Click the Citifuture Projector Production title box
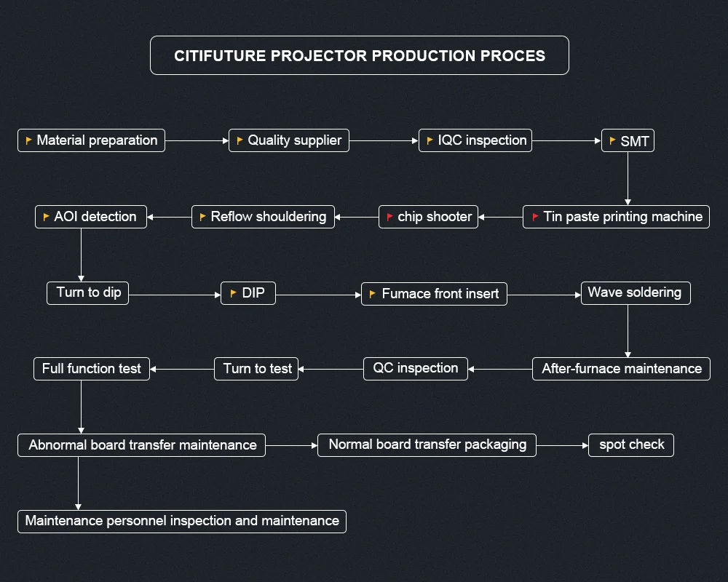The width and height of the screenshot is (728, 582). (x=359, y=56)
